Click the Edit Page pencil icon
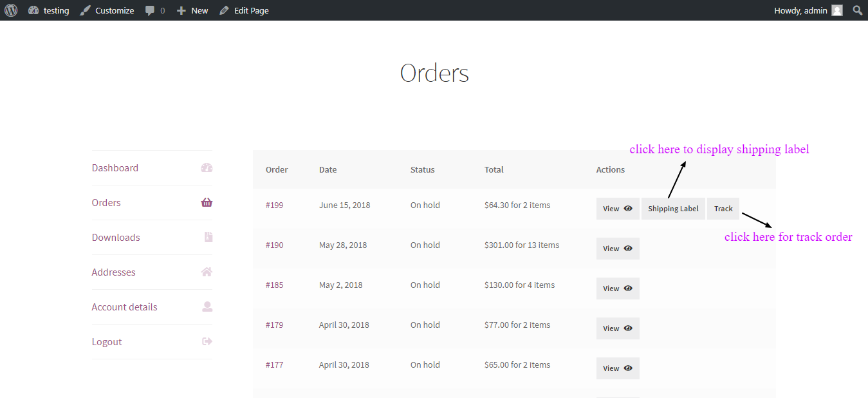Screen dimensions: 868x398 pyautogui.click(x=224, y=10)
